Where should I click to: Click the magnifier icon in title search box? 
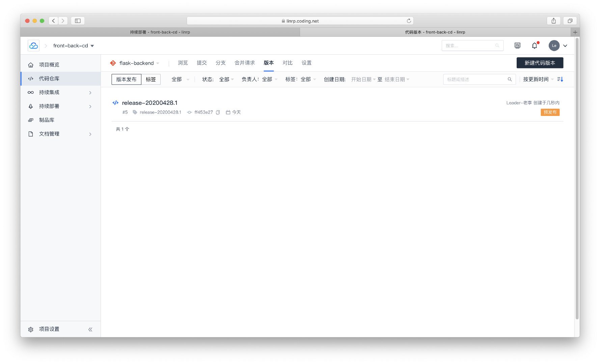click(510, 79)
